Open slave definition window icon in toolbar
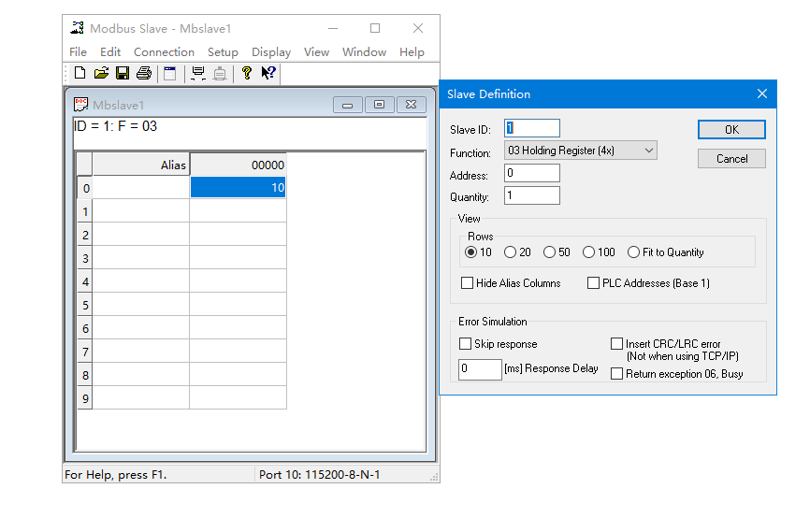 pyautogui.click(x=170, y=73)
